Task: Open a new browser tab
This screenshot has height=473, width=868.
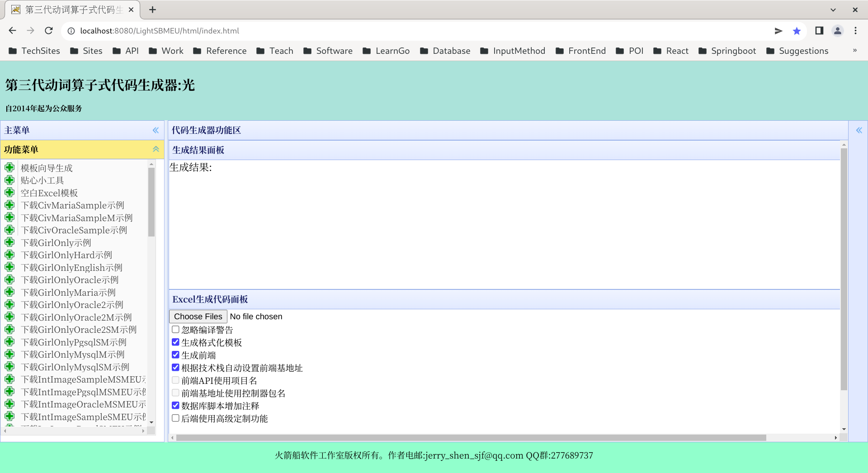Action: [153, 9]
